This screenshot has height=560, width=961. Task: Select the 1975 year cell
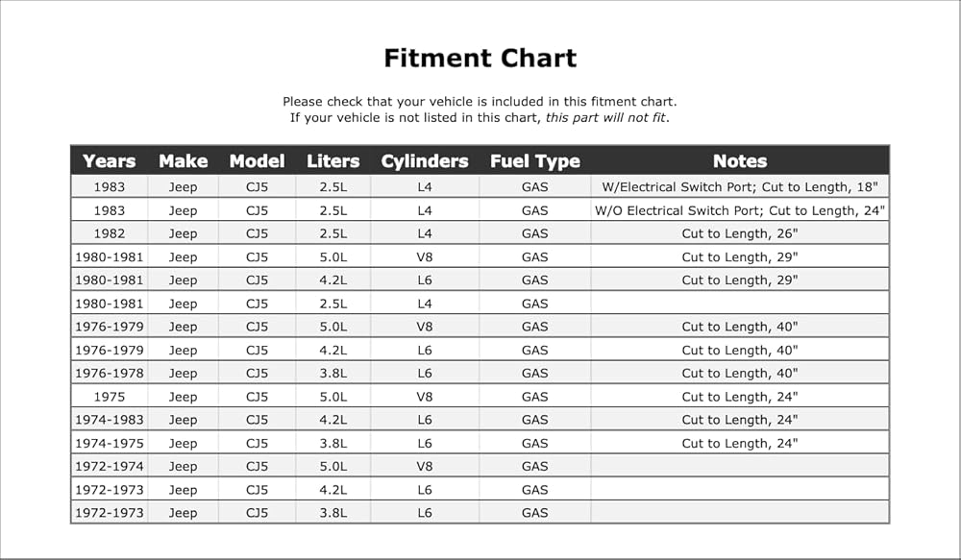(x=110, y=397)
